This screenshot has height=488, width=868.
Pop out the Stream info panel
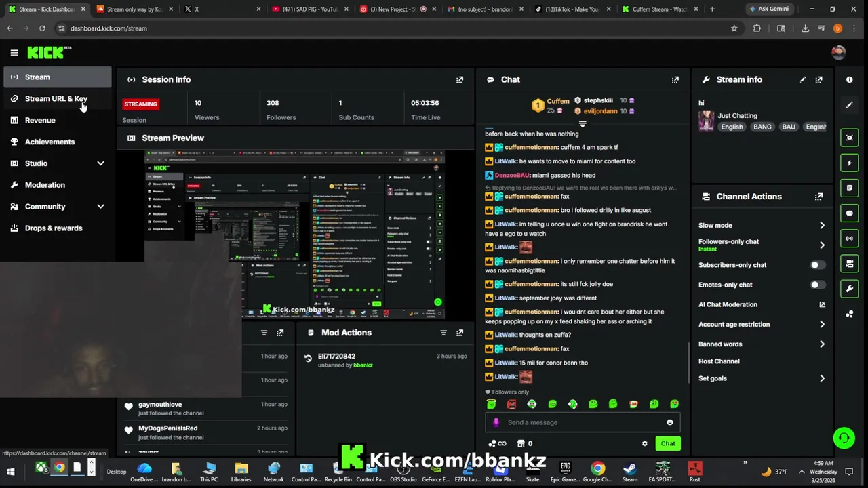(x=819, y=79)
